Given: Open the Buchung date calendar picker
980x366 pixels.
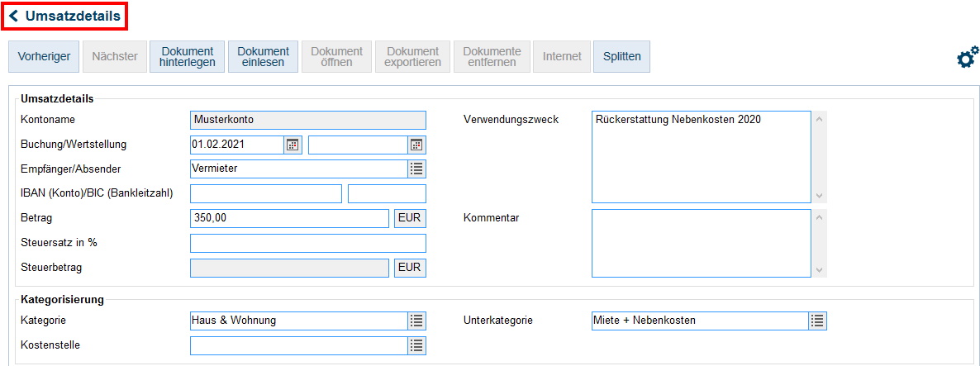Looking at the screenshot, I should pos(293,145).
